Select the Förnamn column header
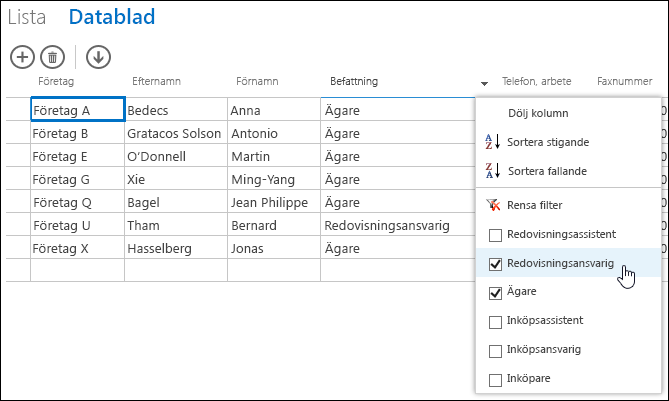The width and height of the screenshot is (669, 401). pyautogui.click(x=257, y=81)
